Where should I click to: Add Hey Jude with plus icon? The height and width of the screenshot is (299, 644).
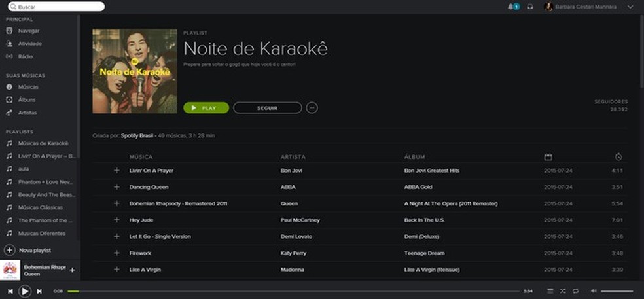(x=116, y=220)
